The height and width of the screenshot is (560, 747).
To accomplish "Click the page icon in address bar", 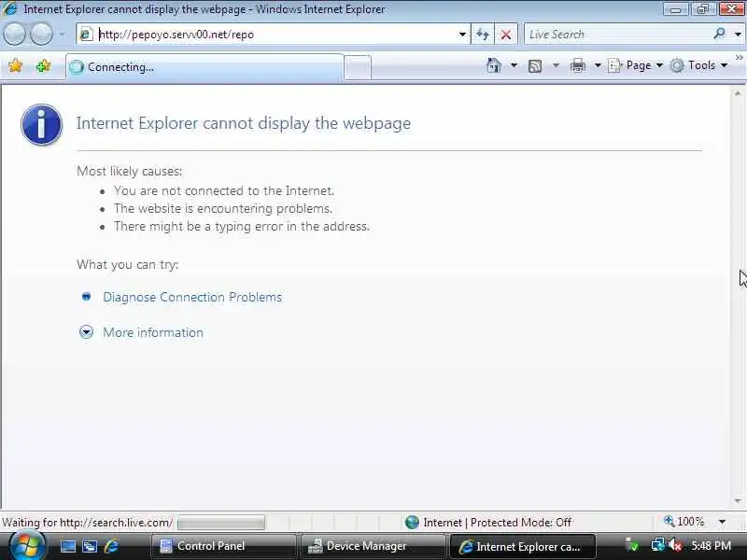I will coord(86,35).
